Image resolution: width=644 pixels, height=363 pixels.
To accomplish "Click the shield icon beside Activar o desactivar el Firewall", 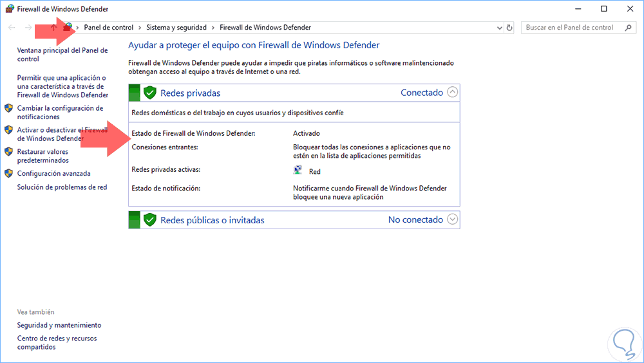I will pos(8,130).
